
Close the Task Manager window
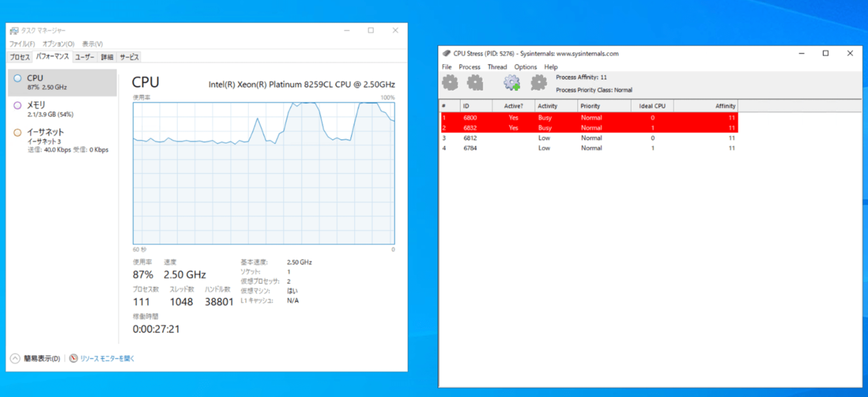pos(395,30)
